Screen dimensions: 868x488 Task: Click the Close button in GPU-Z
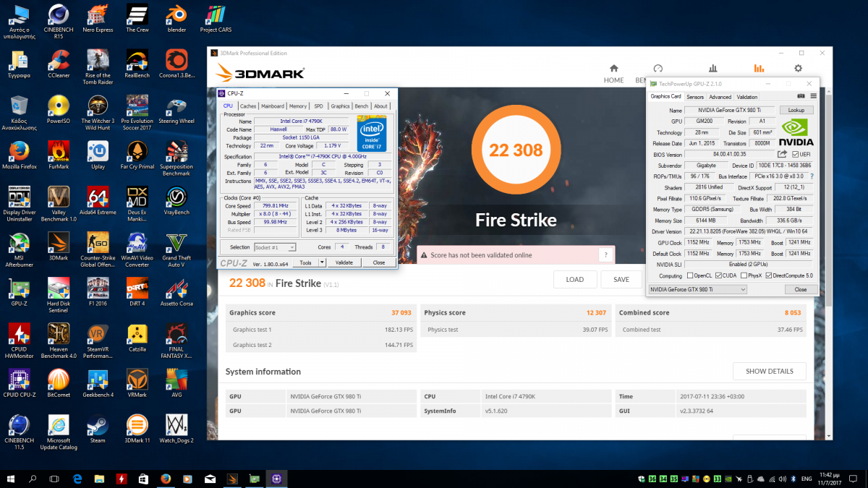click(x=801, y=289)
